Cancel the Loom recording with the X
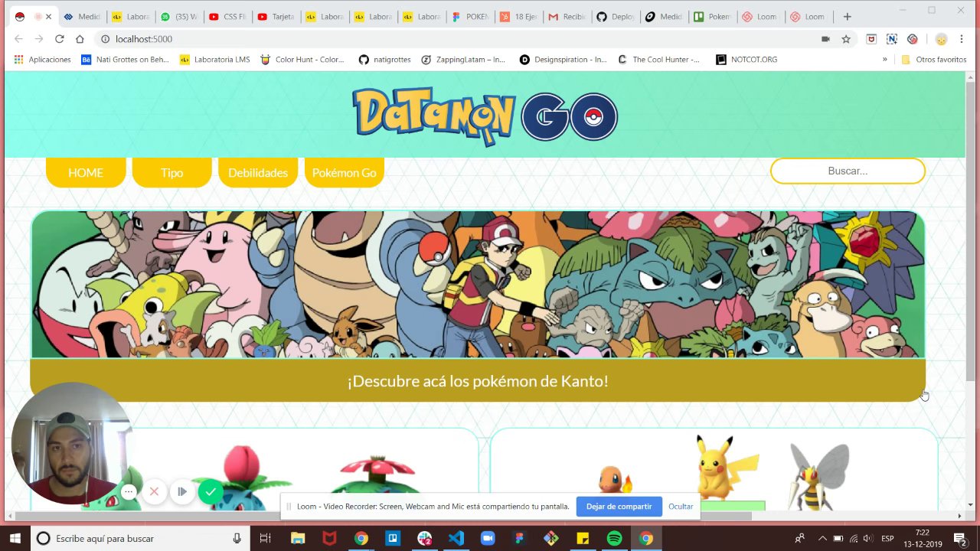The width and height of the screenshot is (980, 551). tap(154, 491)
